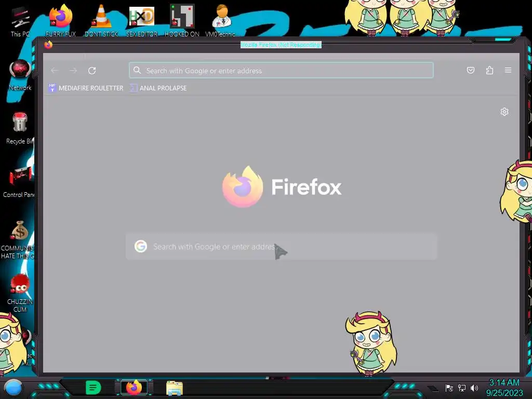
Task: Select the money bag desktop icon
Action: point(19,240)
